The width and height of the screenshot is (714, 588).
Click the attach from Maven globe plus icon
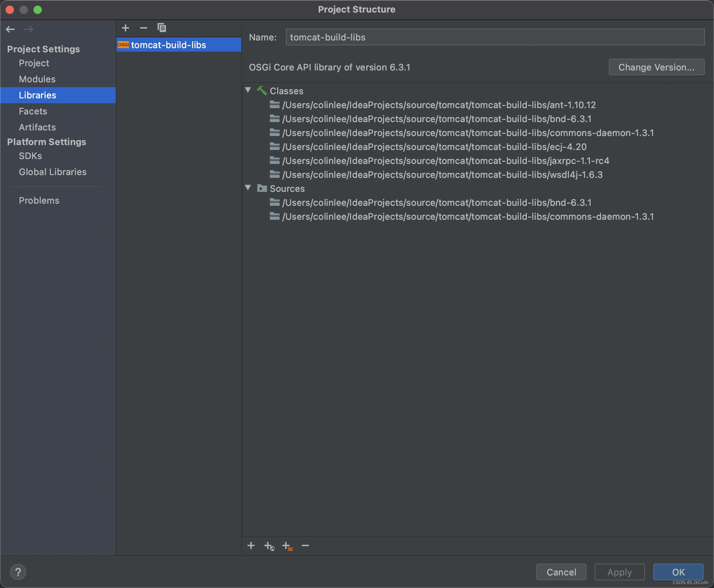point(269,545)
